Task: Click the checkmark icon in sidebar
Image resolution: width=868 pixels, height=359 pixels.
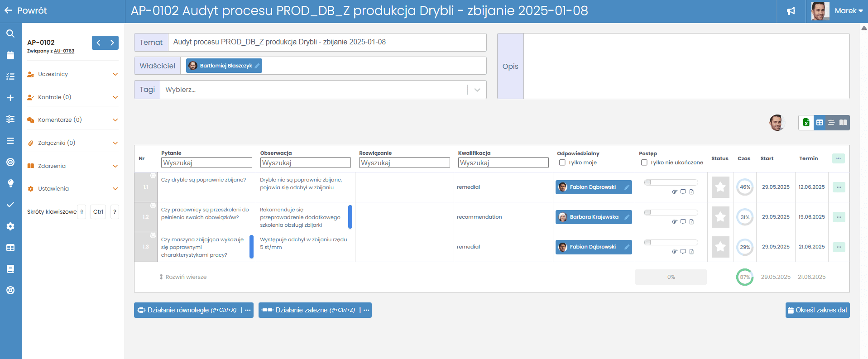Action: pyautogui.click(x=10, y=205)
